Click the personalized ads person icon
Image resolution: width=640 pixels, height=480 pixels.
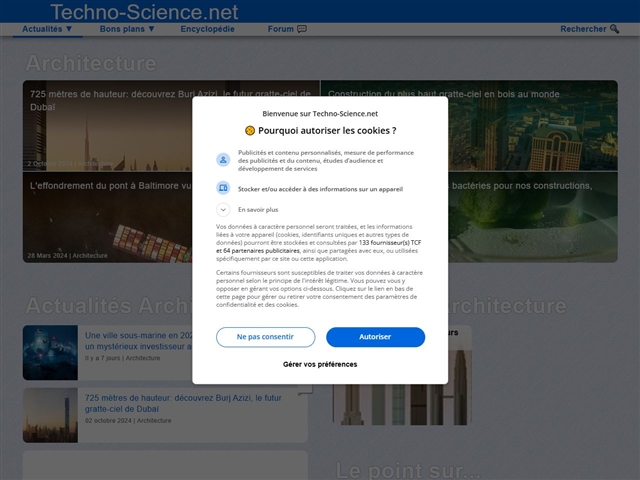pyautogui.click(x=223, y=160)
